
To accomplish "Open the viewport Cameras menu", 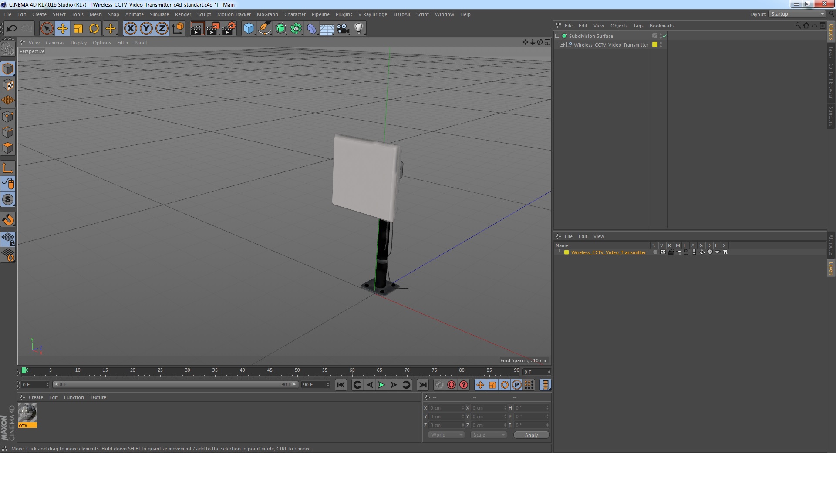I will (55, 43).
